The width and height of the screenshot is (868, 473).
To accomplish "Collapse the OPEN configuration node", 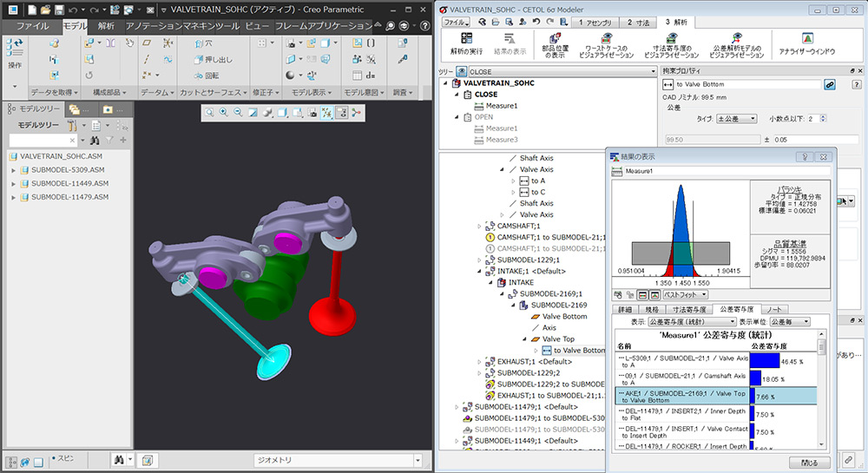I will point(457,116).
